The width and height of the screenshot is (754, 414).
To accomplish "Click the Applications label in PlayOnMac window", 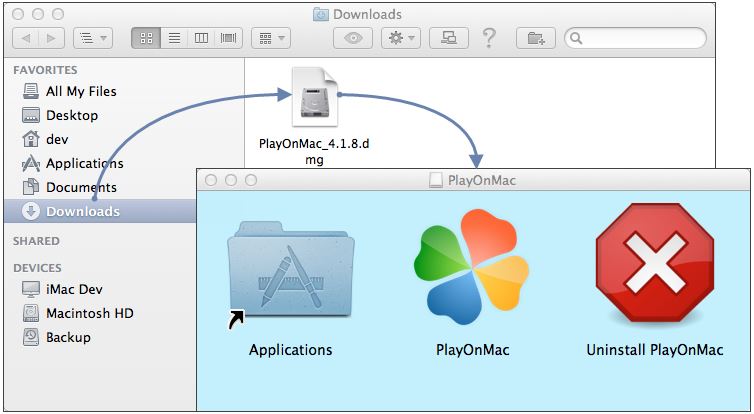I will [290, 350].
